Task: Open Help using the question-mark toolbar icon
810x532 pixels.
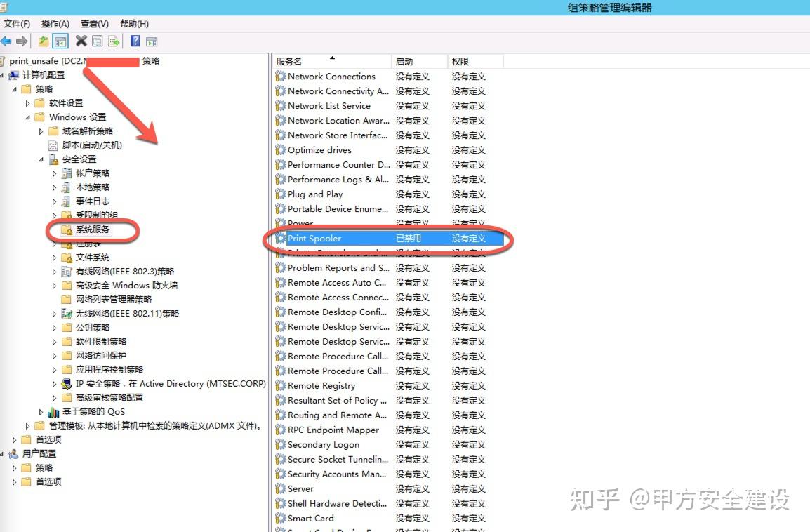Action: (135, 41)
